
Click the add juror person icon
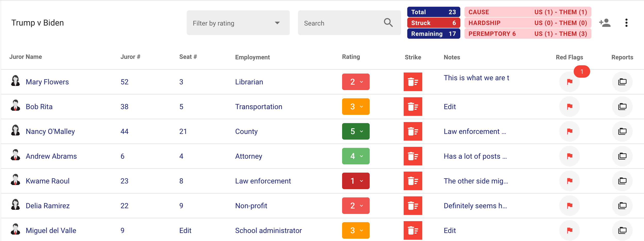605,23
